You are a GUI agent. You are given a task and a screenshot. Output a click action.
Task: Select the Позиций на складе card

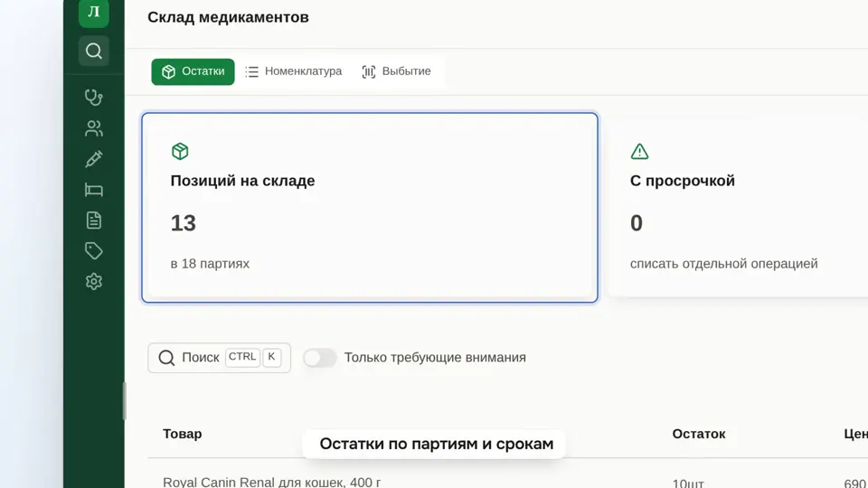pos(370,208)
